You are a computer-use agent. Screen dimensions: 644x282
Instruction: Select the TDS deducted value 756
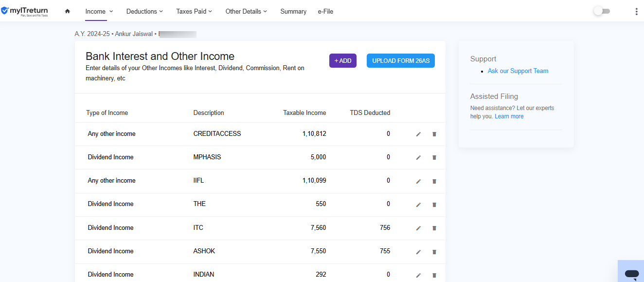pos(385,227)
